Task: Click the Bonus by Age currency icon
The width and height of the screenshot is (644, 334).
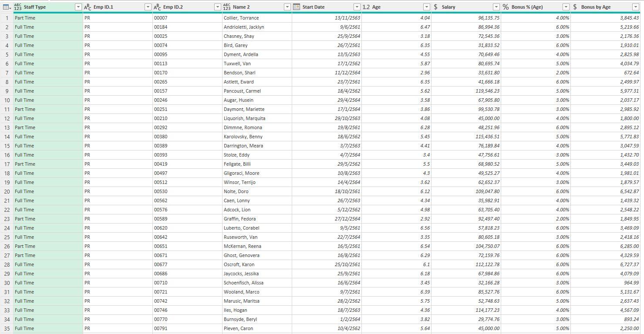Action: (575, 7)
